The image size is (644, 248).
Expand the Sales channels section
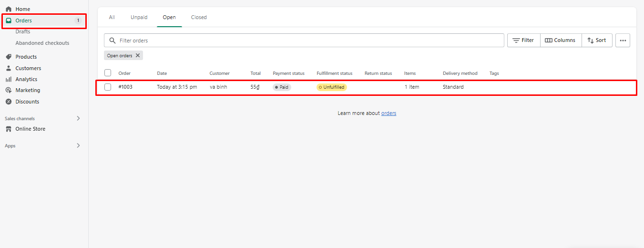(x=78, y=118)
